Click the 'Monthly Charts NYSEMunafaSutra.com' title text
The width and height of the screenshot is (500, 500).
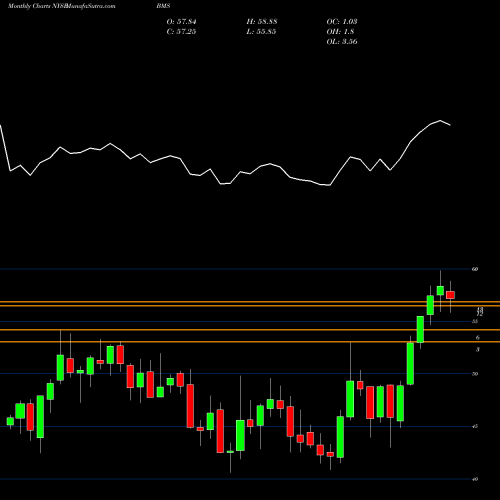click(62, 6)
